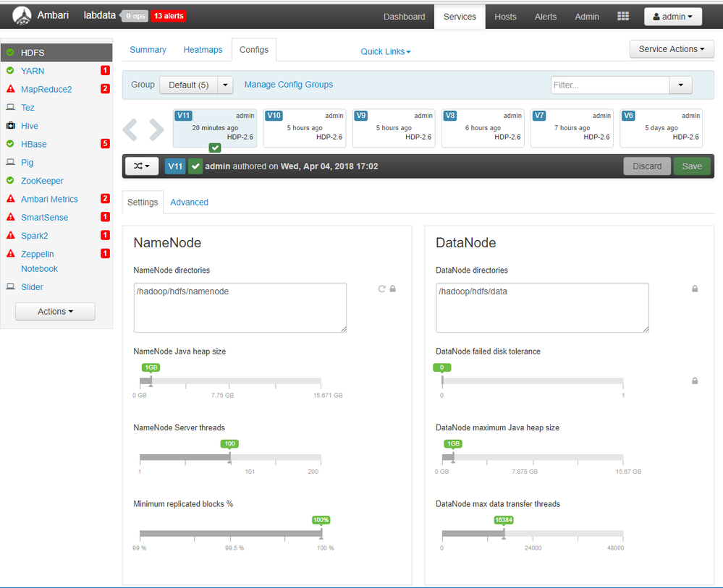Click the green current-version check on V11 card
Image resolution: width=723 pixels, height=588 pixels.
215,148
